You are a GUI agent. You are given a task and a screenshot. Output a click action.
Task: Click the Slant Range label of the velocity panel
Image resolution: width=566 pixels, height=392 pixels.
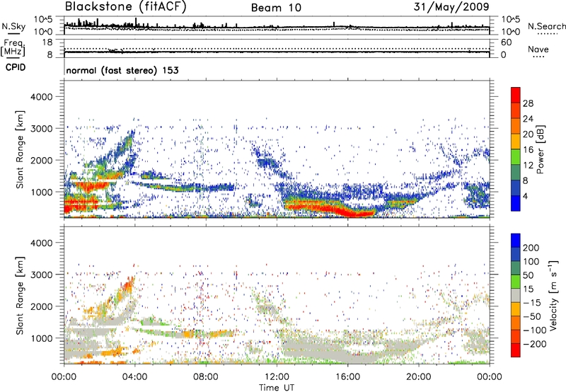point(20,295)
